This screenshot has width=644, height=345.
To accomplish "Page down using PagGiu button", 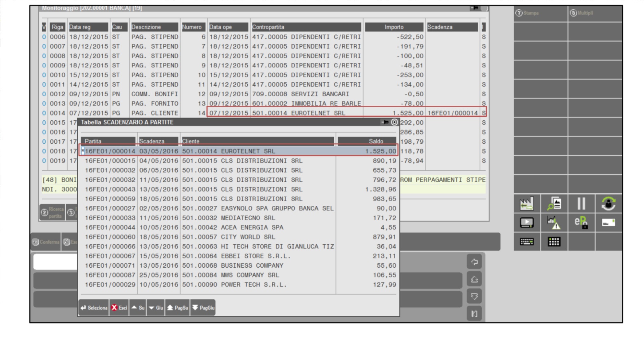I will [x=203, y=308].
